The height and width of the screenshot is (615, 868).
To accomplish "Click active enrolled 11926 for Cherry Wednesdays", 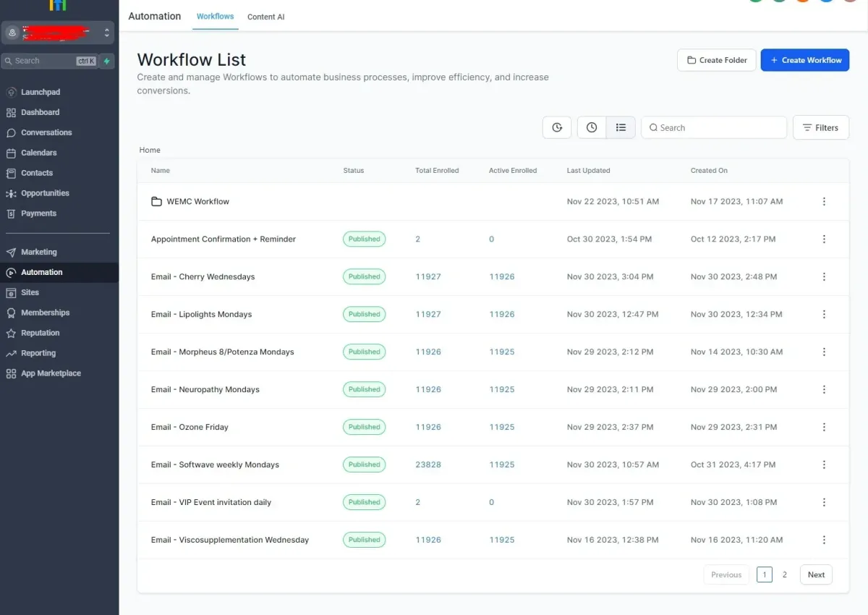I will pyautogui.click(x=502, y=276).
